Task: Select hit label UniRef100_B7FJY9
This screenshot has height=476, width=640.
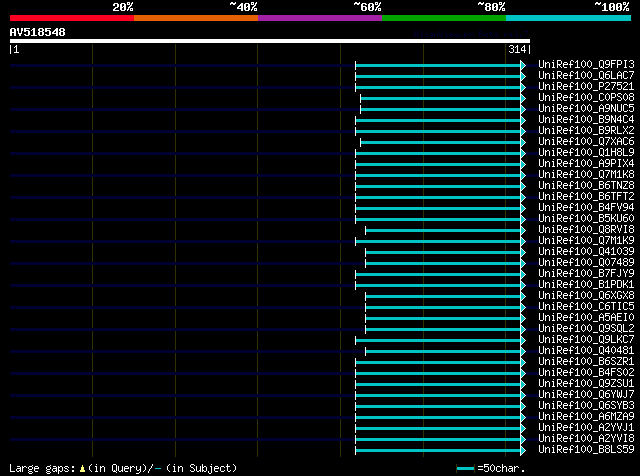Action: tap(586, 274)
